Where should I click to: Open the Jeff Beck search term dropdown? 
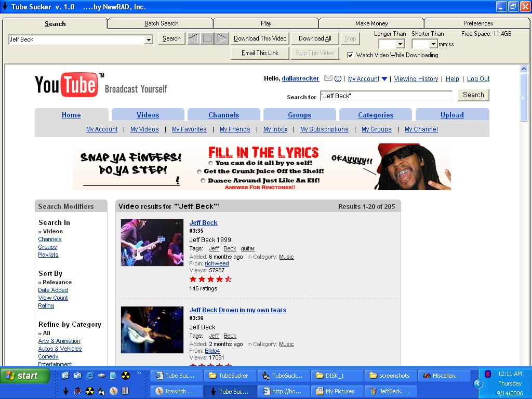tap(149, 39)
